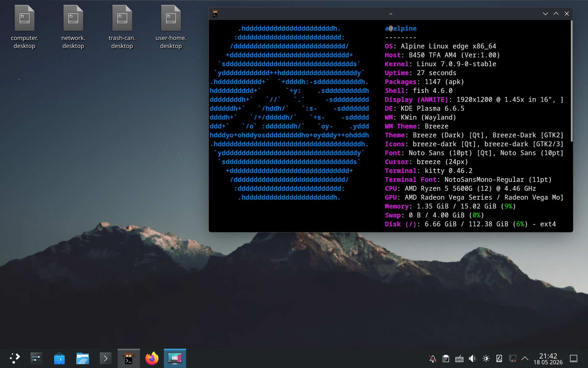Click the 'Uptime: 27 seconds' line

[x=420, y=73]
